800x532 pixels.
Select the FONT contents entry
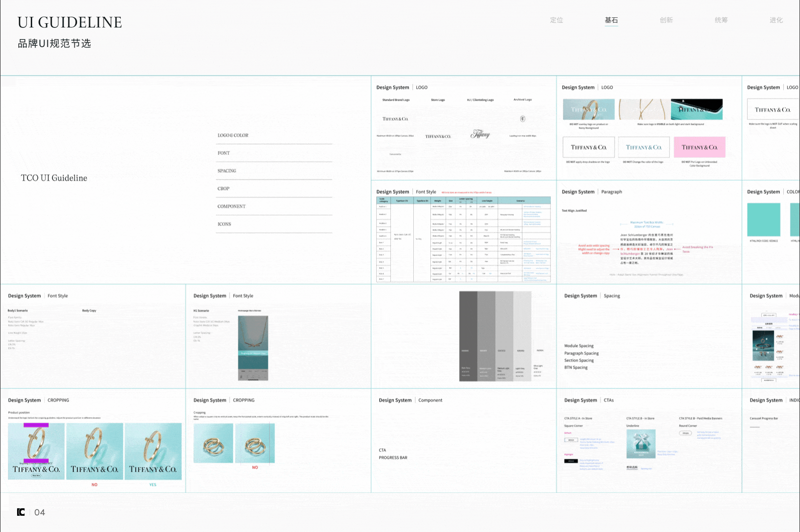click(x=224, y=153)
